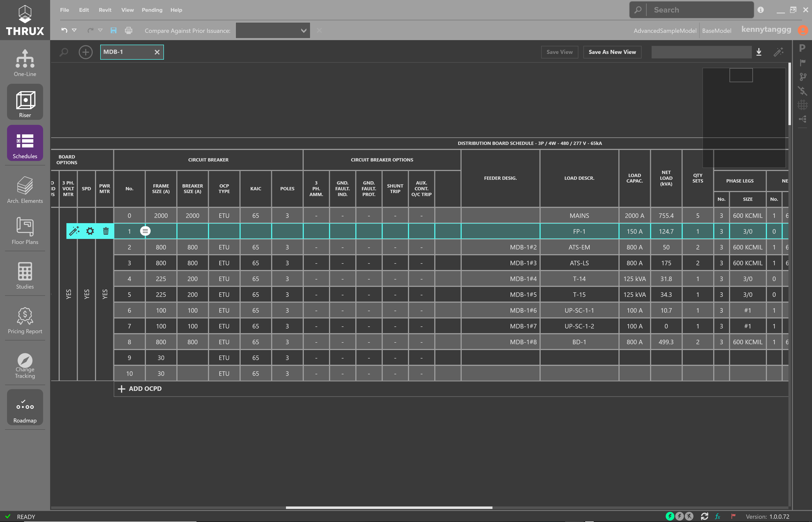The height and width of the screenshot is (522, 812).
Task: Toggle the green lightning bolt status icon
Action: 670,516
